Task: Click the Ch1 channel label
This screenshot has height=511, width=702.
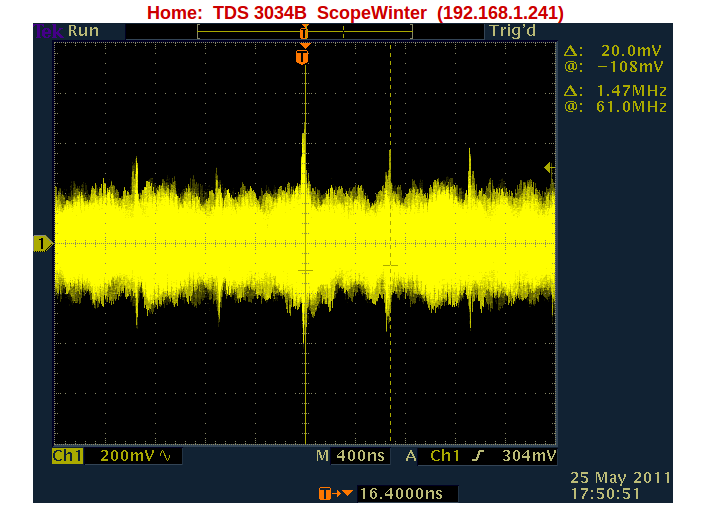Action: click(68, 456)
